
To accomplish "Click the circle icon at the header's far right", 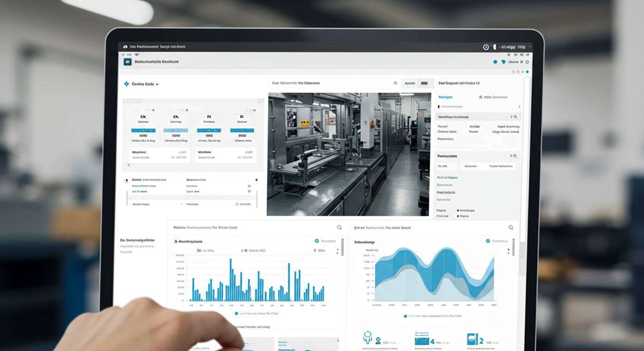I will tap(527, 62).
